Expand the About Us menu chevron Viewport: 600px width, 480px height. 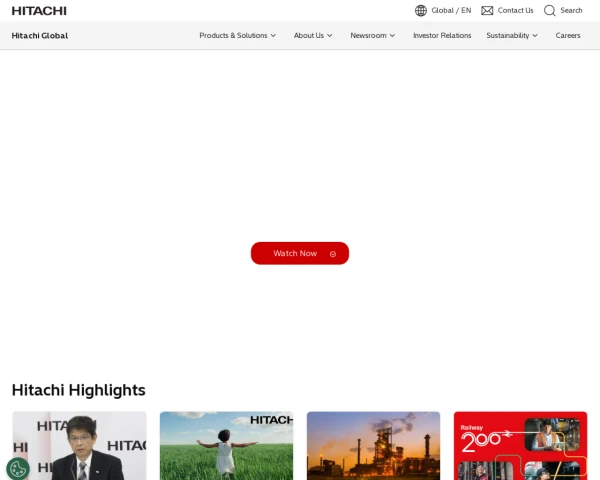[x=329, y=36]
